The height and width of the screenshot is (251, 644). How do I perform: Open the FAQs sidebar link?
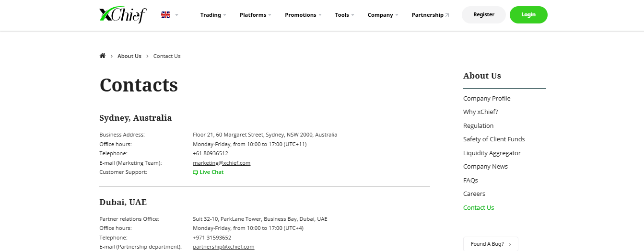click(470, 180)
